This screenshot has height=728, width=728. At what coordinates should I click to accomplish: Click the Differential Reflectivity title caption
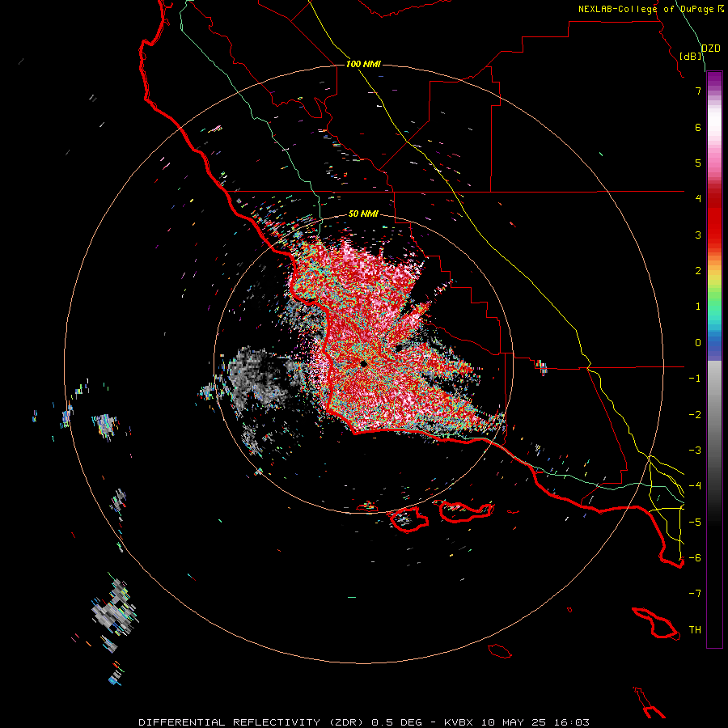[364, 722]
